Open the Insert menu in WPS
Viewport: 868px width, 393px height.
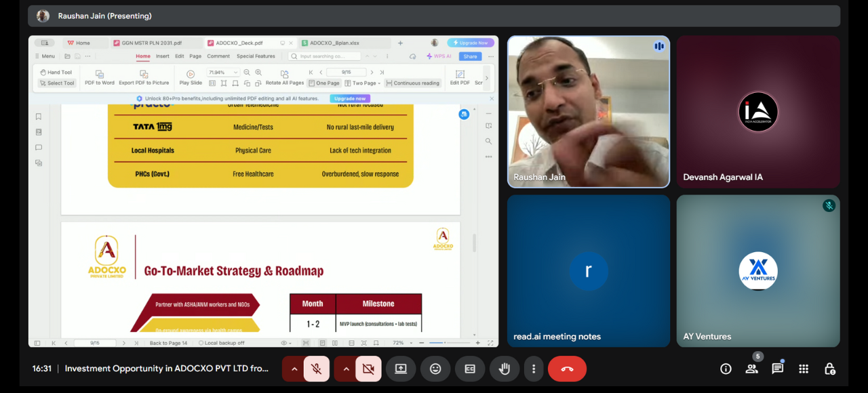(x=163, y=56)
